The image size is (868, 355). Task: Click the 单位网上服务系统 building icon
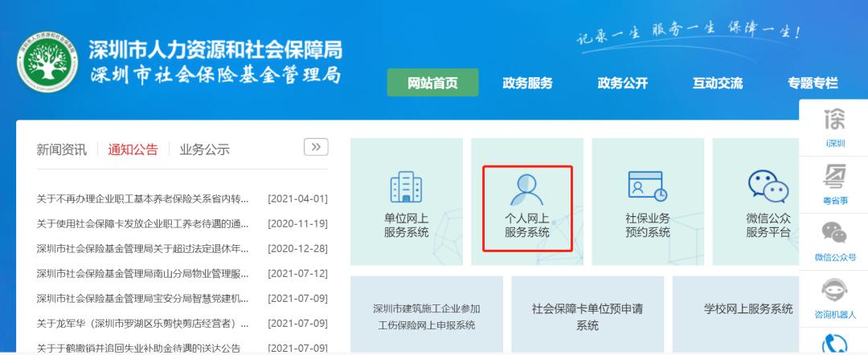406,188
